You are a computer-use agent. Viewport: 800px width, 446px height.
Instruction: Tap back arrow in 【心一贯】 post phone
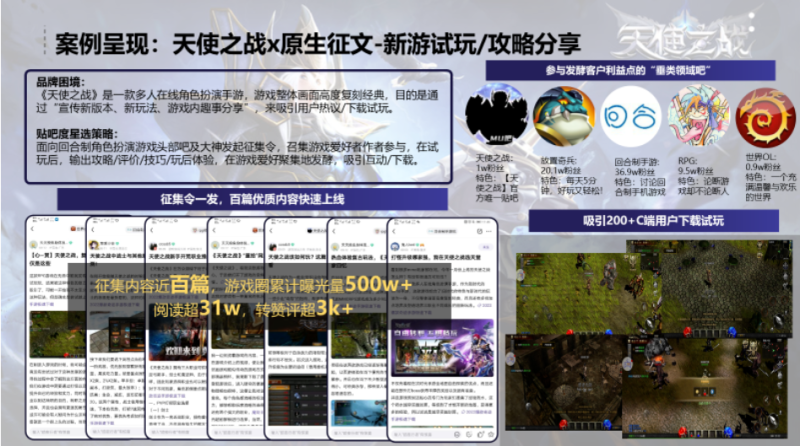(x=33, y=230)
